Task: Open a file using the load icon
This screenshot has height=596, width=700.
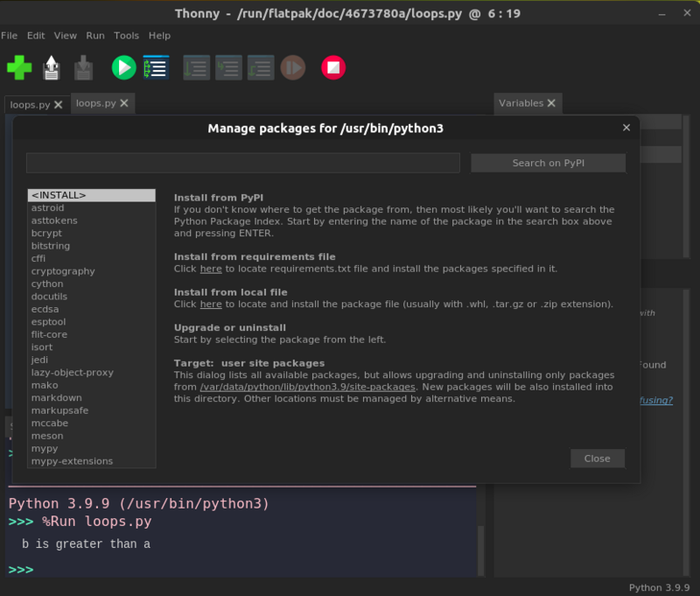Action: 52,67
